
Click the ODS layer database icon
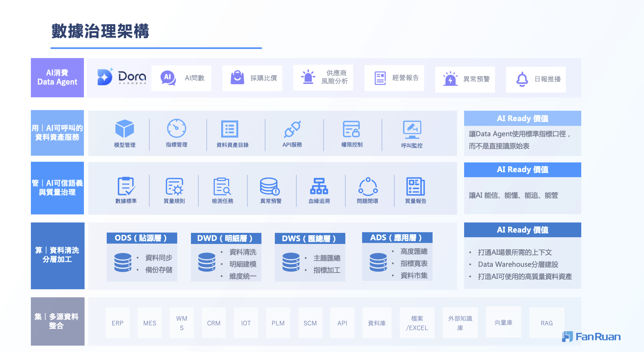123,262
